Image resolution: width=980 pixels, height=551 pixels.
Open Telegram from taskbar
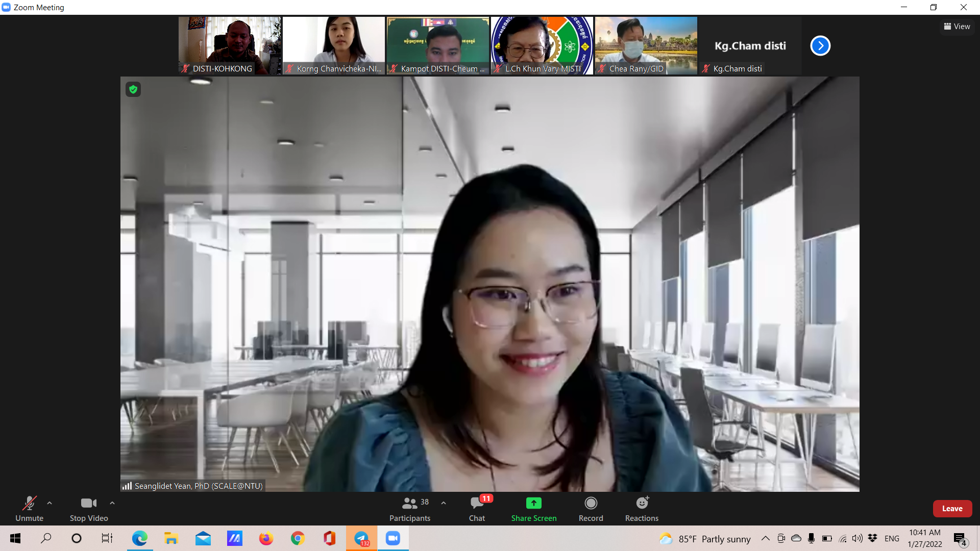pos(361,538)
